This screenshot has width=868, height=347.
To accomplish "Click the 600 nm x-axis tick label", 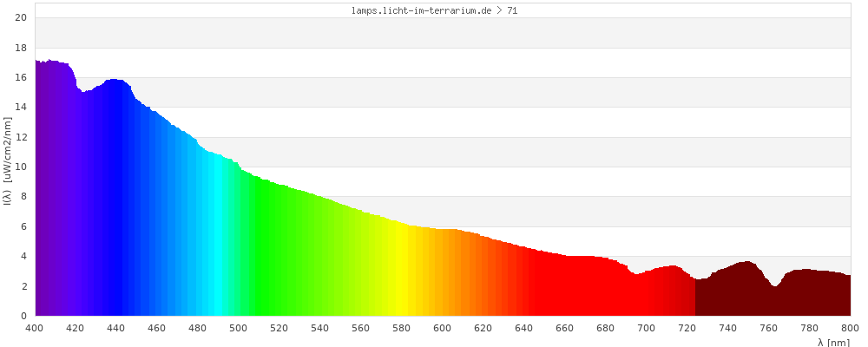I will [x=443, y=328].
